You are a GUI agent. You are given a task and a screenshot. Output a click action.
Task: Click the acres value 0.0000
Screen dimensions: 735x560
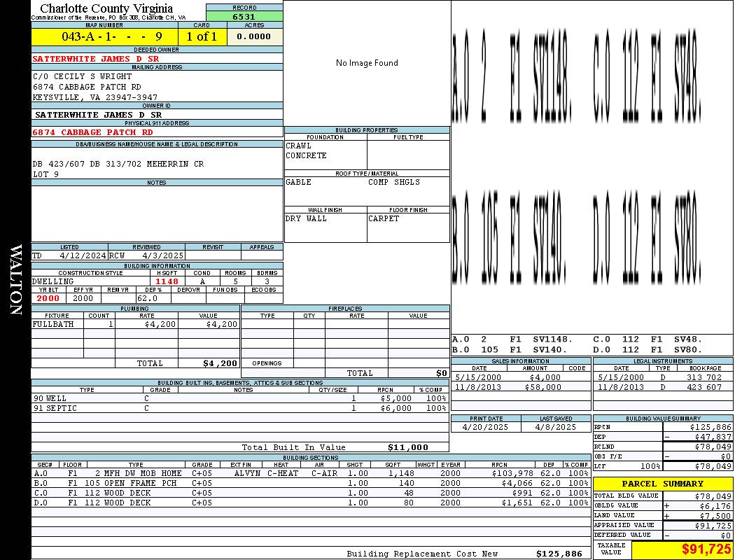(253, 36)
